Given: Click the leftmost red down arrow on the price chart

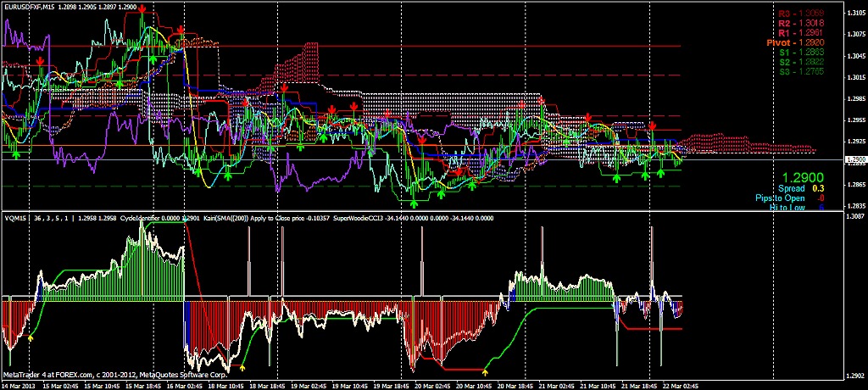Looking at the screenshot, I should (x=40, y=62).
